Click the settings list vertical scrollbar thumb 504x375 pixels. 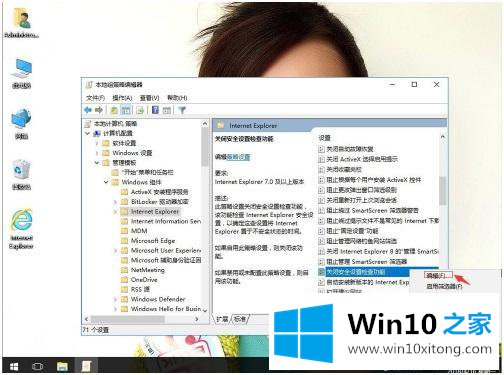coord(442,190)
